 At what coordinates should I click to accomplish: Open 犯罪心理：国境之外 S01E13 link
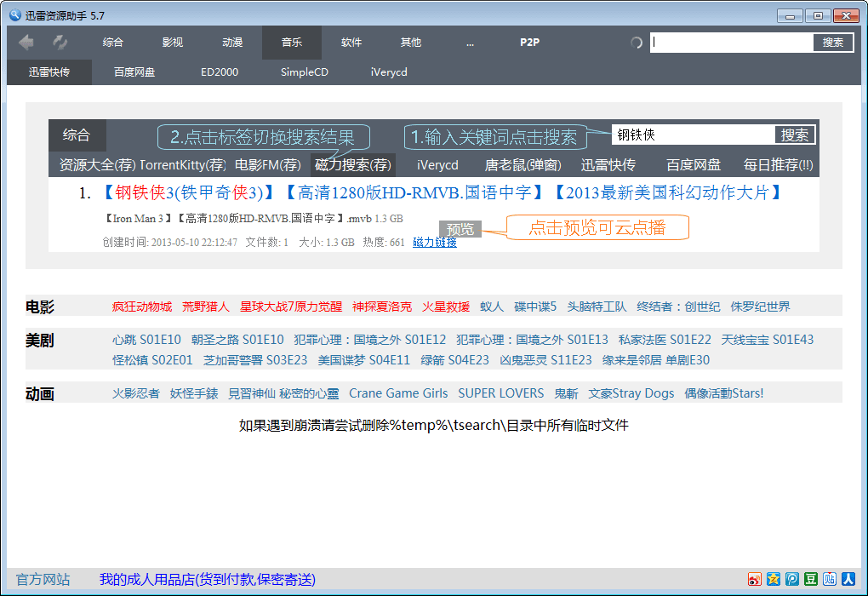point(532,340)
